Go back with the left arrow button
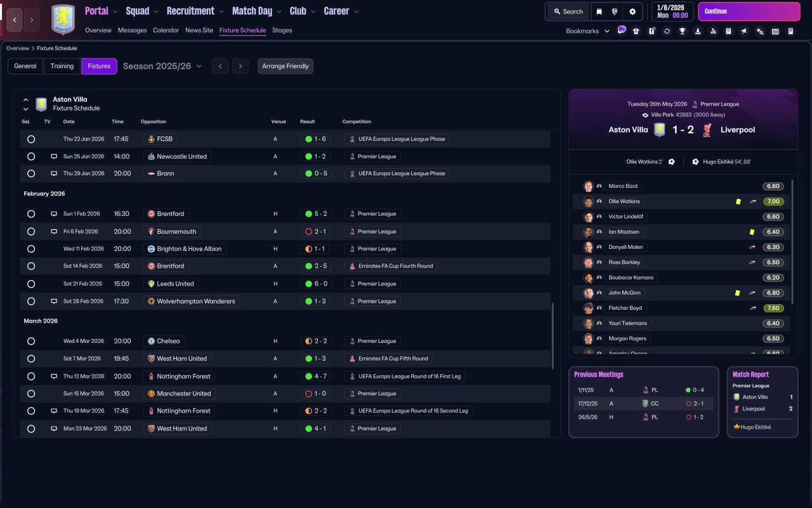 (x=15, y=20)
